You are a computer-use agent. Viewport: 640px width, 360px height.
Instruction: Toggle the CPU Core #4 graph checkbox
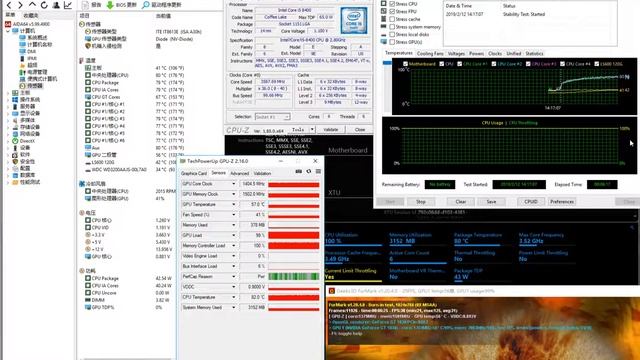pos(562,64)
